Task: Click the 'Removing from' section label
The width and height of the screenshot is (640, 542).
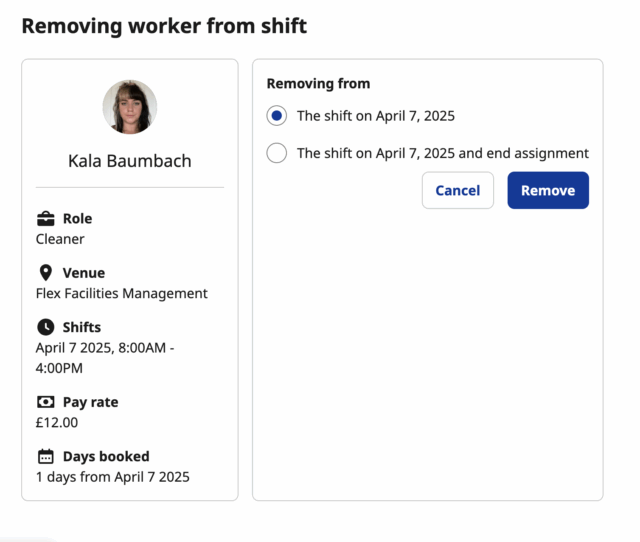Action: 318,83
